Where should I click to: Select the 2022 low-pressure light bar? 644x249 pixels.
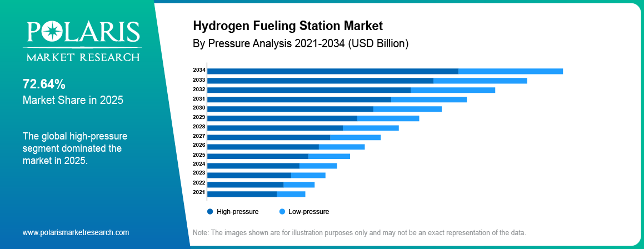point(299,185)
